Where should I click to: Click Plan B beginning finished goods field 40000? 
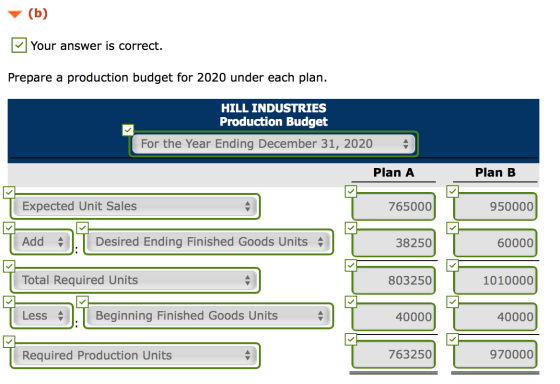[495, 317]
